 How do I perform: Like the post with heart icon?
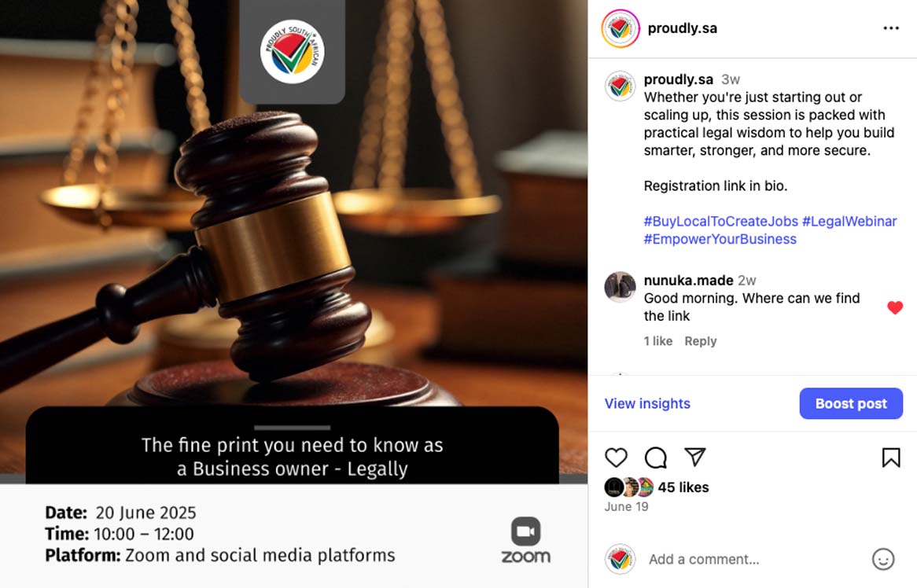coord(616,457)
